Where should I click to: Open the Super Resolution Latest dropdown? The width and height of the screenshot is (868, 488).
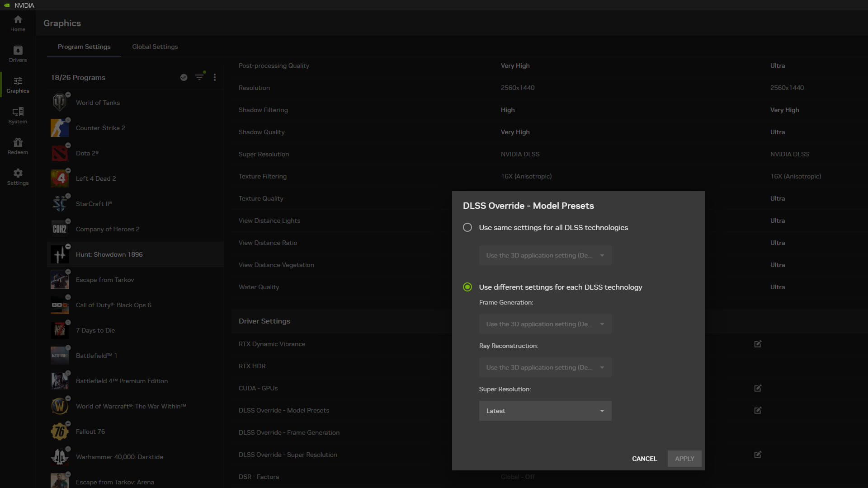[545, 411]
